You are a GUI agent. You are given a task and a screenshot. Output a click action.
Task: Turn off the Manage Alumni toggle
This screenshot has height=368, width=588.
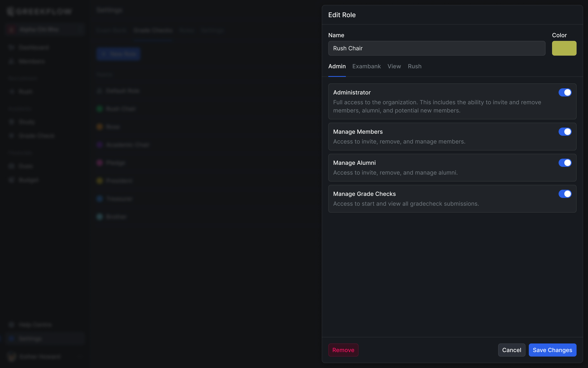tap(565, 163)
